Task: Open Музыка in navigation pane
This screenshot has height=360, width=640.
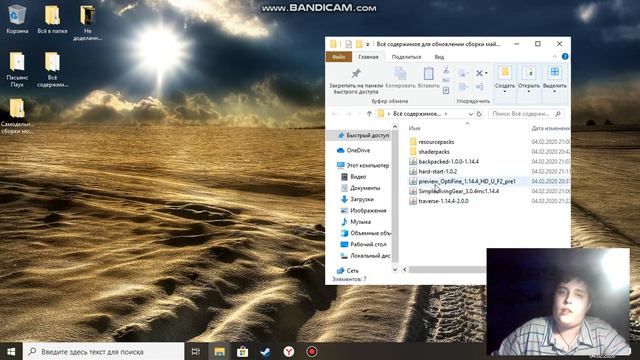Action: pos(356,222)
